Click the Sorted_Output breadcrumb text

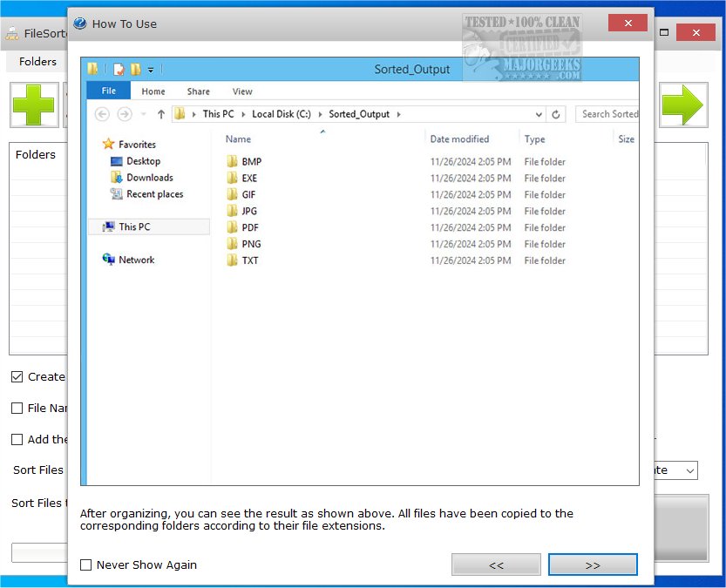point(359,114)
